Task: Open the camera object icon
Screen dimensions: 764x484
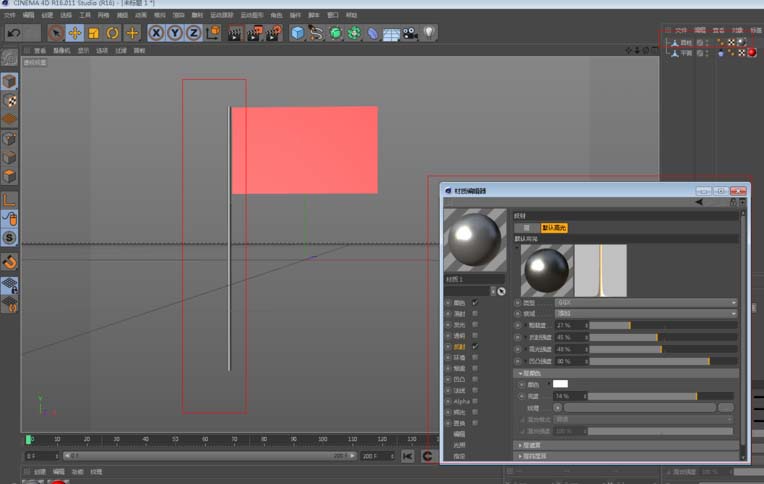Action: pyautogui.click(x=410, y=33)
